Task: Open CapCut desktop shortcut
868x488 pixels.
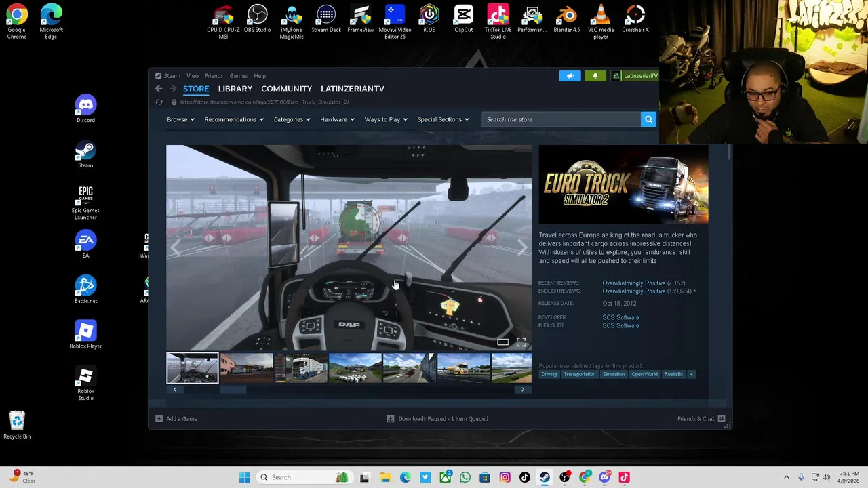Action: tap(464, 19)
